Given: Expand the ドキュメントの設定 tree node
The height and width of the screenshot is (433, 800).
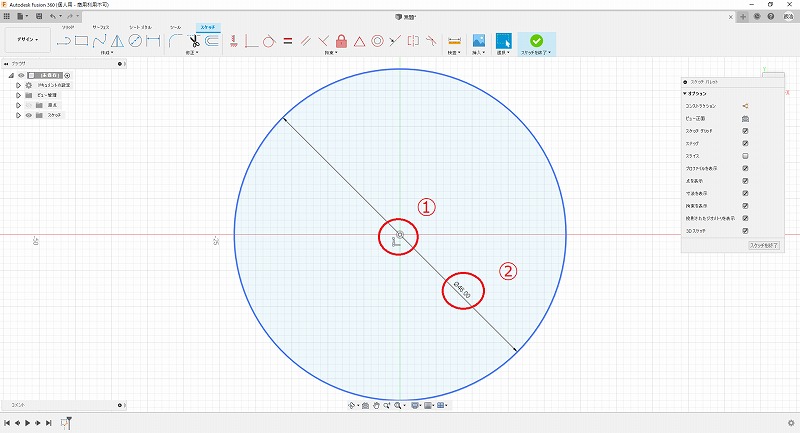Looking at the screenshot, I should coord(18,85).
